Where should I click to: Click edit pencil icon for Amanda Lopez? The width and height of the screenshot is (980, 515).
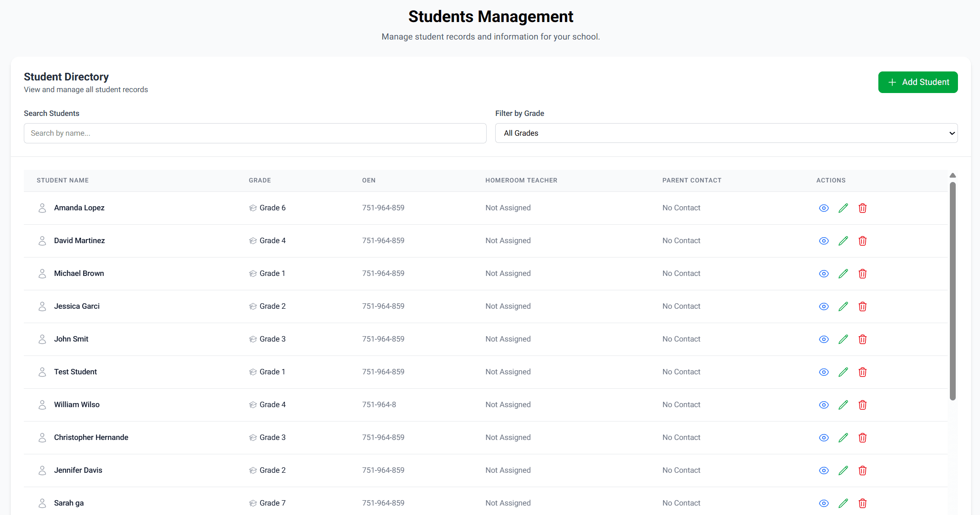coord(843,208)
